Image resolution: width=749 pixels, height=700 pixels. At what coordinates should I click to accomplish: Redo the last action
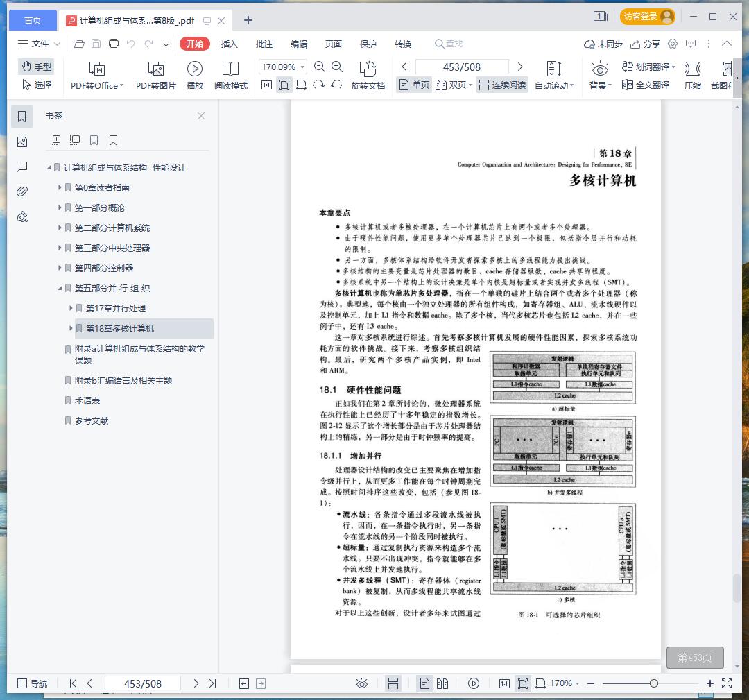coord(148,44)
